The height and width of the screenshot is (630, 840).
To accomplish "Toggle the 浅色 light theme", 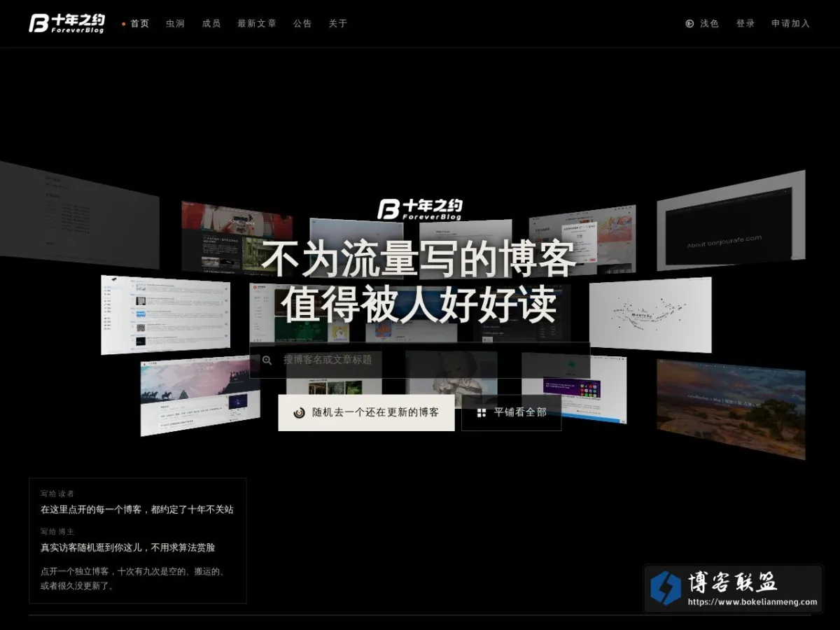I will click(702, 24).
